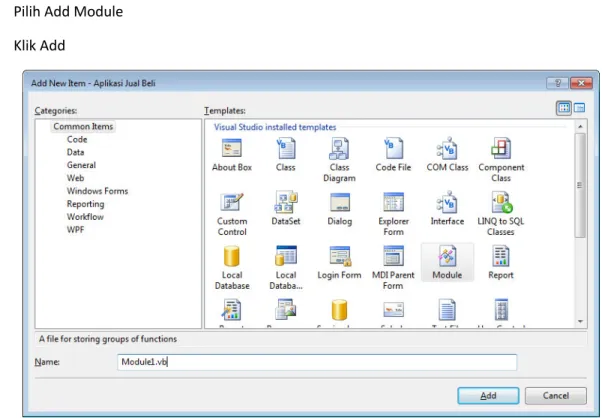Click the splash screen icon in bottom row
The height and width of the screenshot is (418, 602).
click(x=393, y=309)
